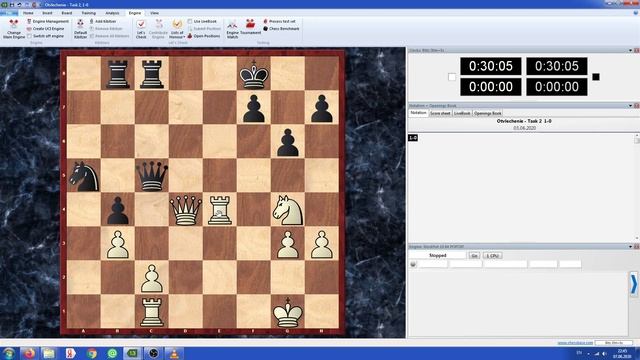The height and width of the screenshot is (360, 640).
Task: Click the white rook on c1
Action: click(152, 312)
